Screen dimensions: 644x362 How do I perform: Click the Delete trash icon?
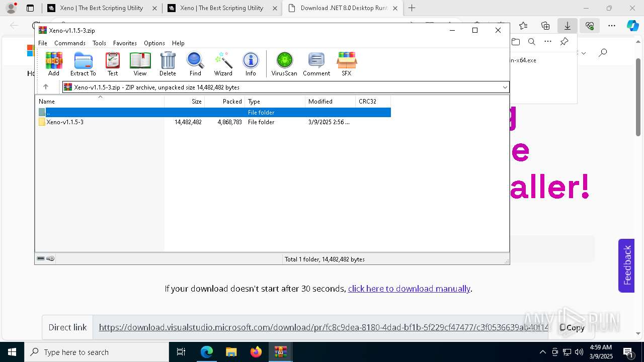coord(168,64)
